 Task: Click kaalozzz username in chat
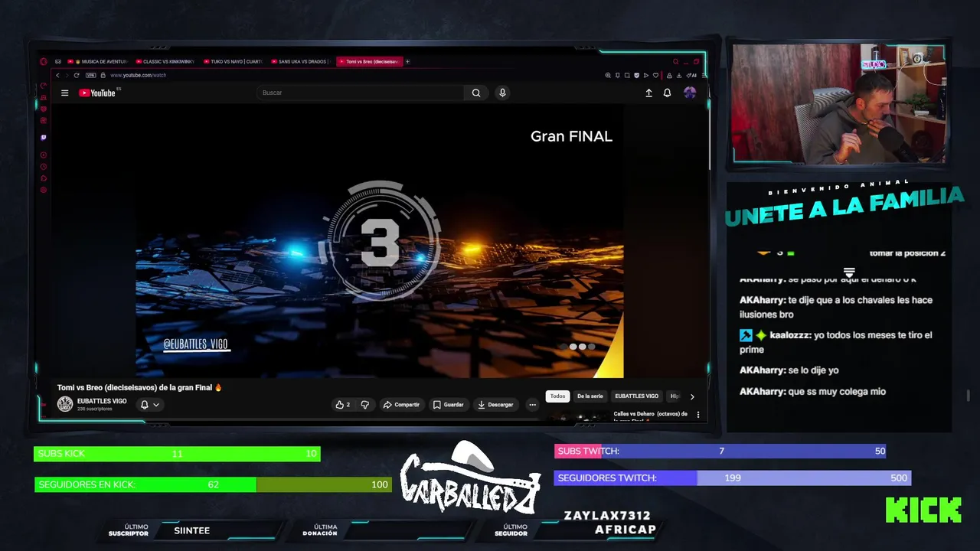coord(790,335)
